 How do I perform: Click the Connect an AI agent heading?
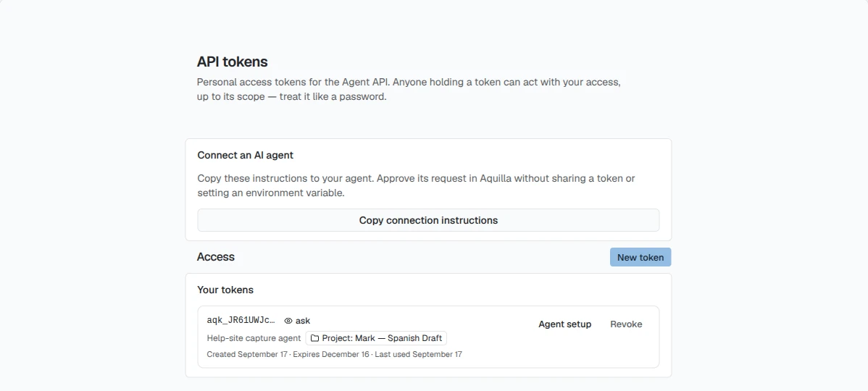245,156
